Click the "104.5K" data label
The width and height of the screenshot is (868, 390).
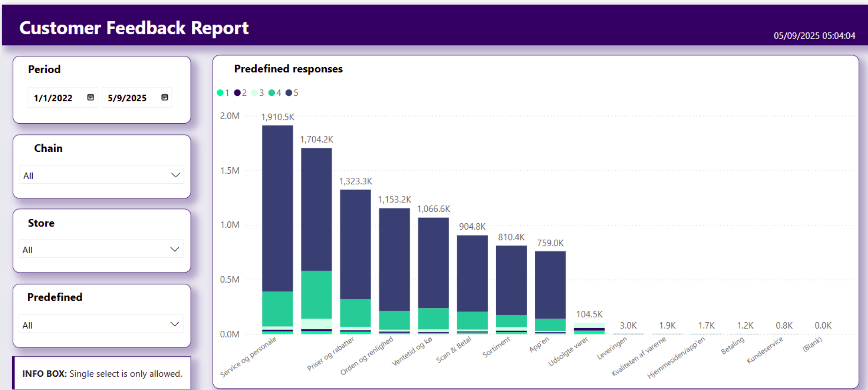tap(590, 315)
